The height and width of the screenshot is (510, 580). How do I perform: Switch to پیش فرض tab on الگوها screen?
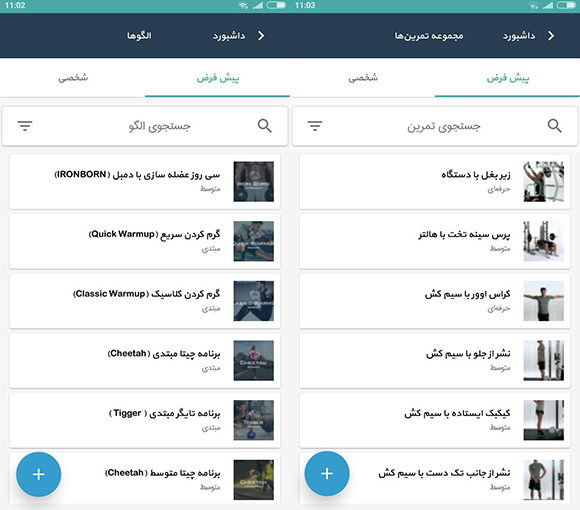click(218, 78)
